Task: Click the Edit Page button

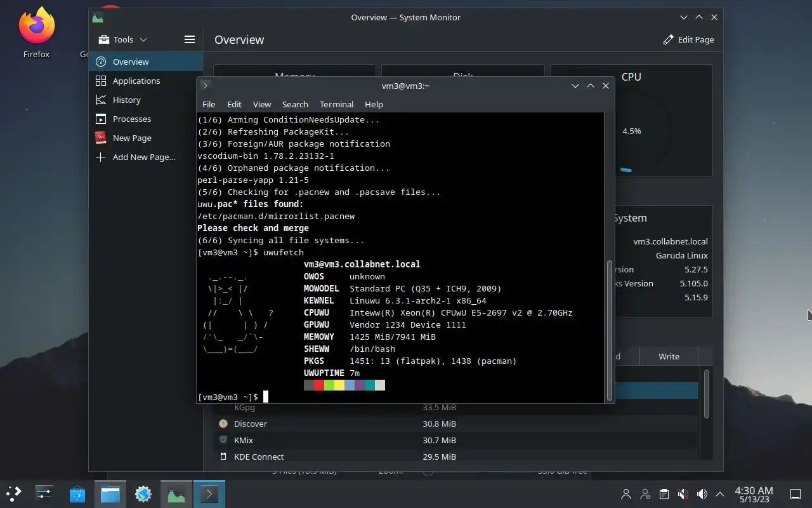Action: coord(688,39)
